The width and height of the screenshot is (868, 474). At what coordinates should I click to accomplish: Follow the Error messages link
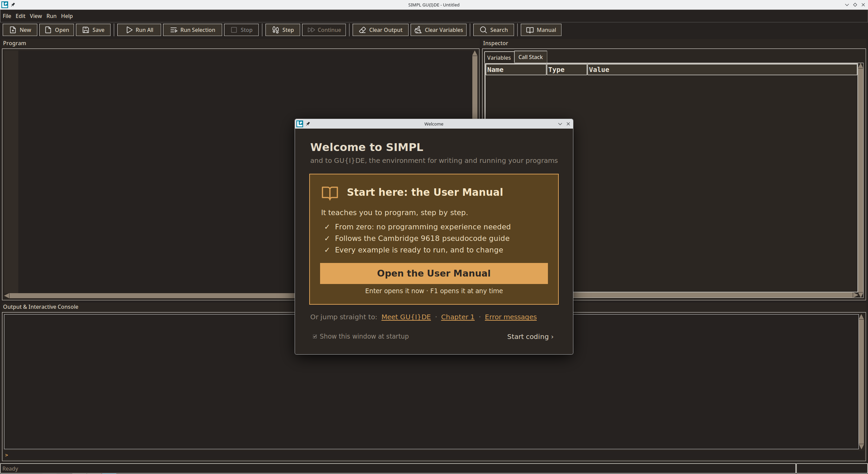coord(511,317)
